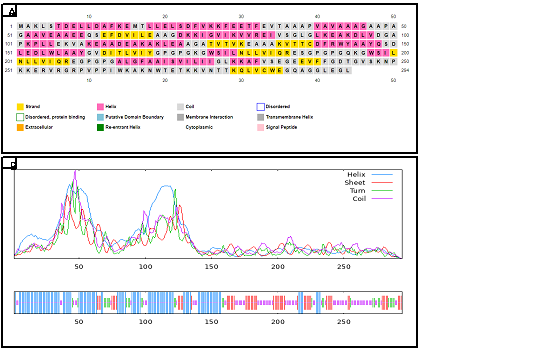Click the dark green Re-entrant Helix swatch
Screen dimensions: 550x364
tap(100, 127)
